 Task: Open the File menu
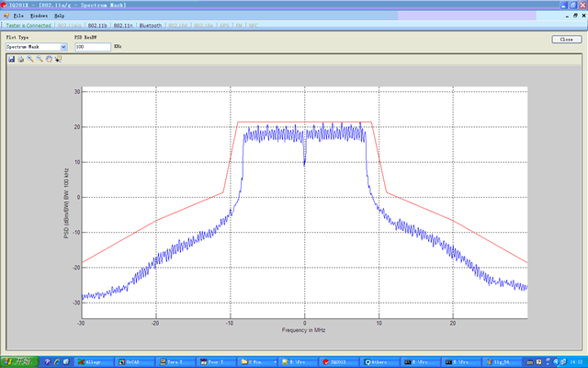(x=18, y=16)
